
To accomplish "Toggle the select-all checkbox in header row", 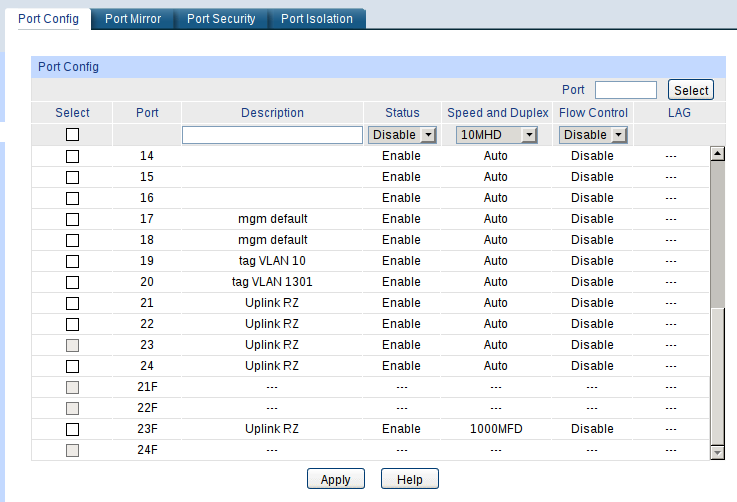I will coord(72,135).
